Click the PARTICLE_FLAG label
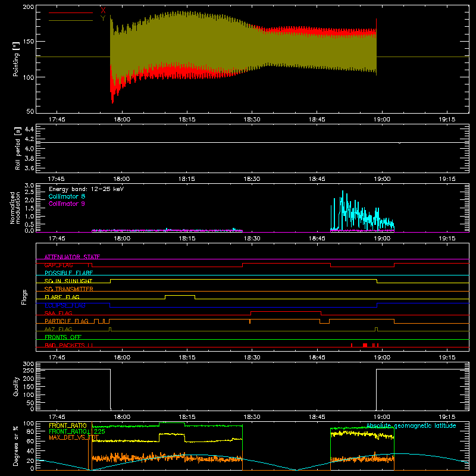476x476 pixels. [67, 321]
